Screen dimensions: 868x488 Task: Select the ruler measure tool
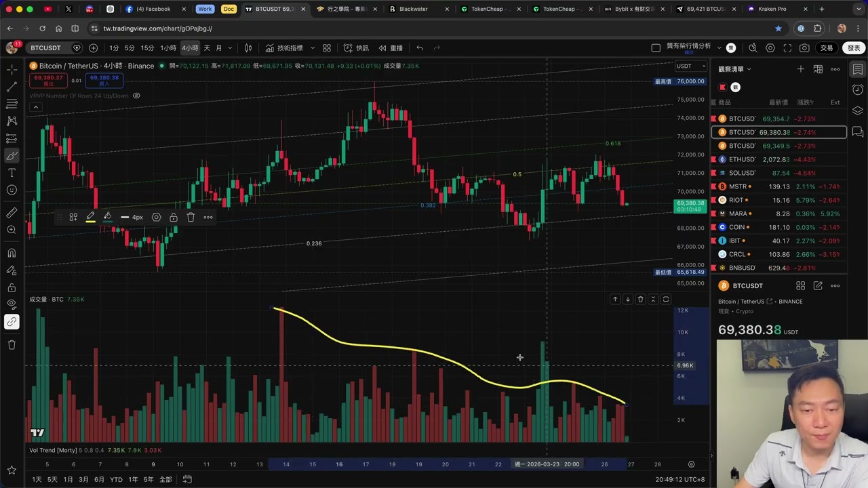(12, 213)
